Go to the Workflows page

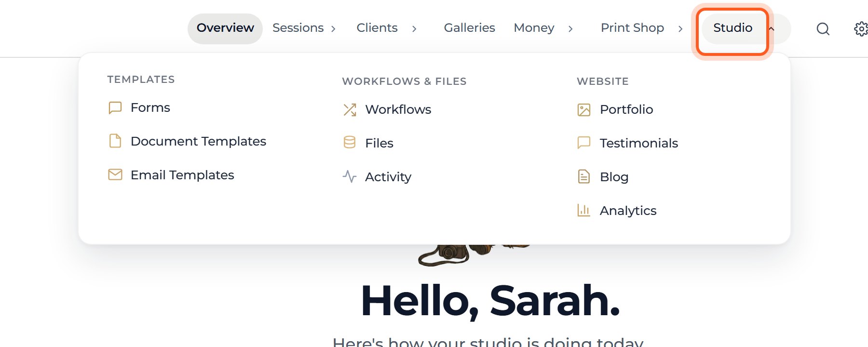398,109
